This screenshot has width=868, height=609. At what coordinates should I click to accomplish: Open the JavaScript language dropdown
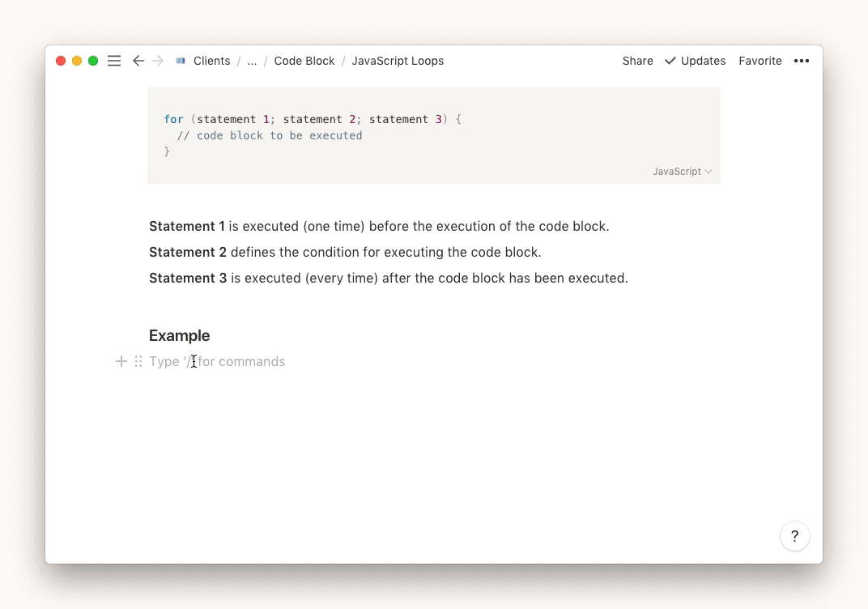coord(682,171)
